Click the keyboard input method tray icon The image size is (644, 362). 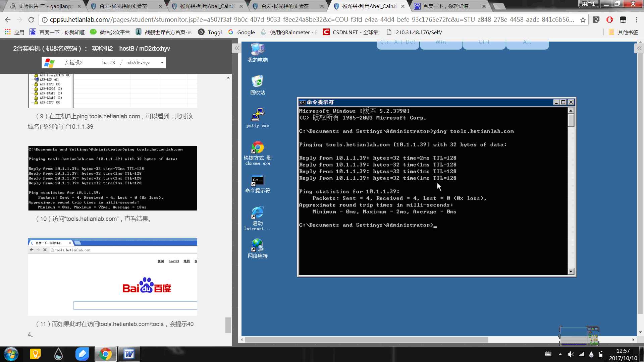pos(548,354)
